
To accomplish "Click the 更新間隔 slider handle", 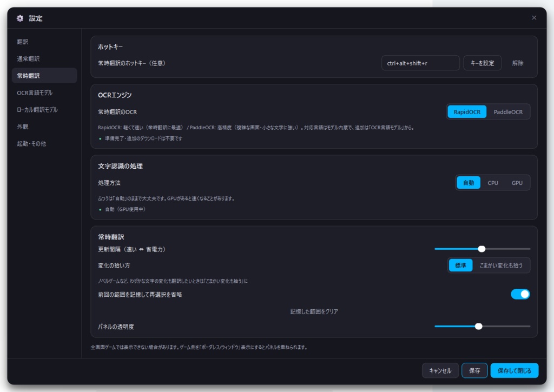I will (x=482, y=249).
